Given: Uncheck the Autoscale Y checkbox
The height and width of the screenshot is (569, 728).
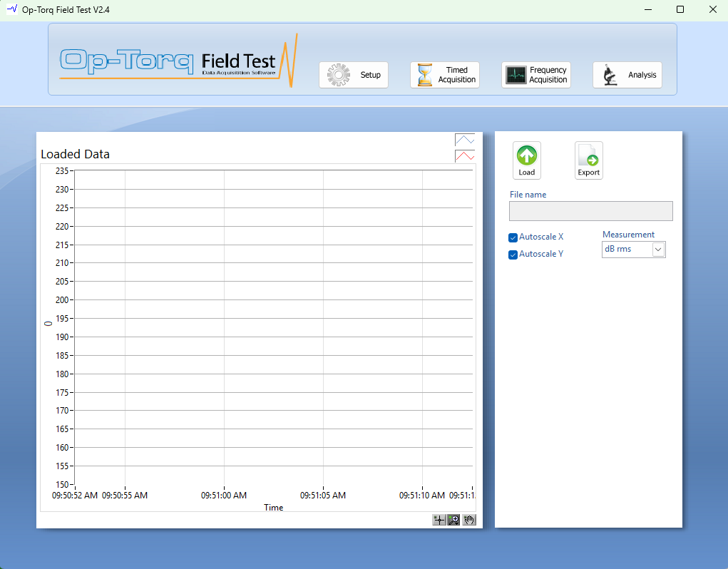Looking at the screenshot, I should click(513, 255).
